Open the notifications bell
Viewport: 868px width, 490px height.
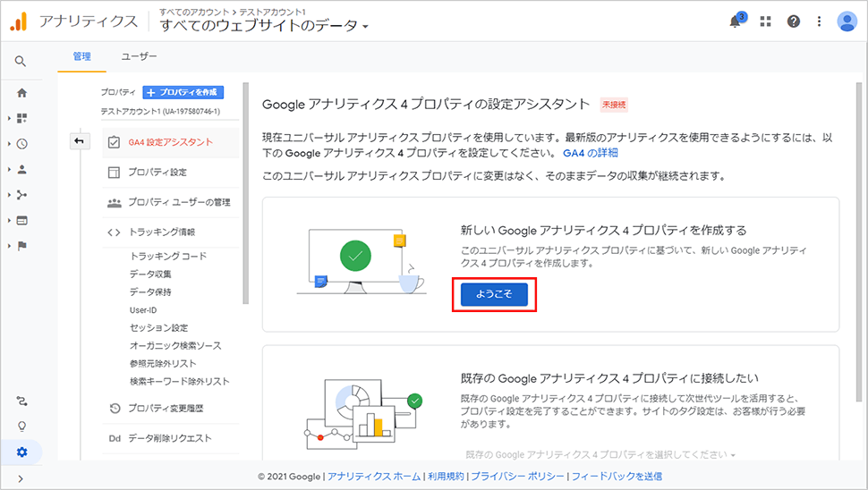[x=736, y=21]
